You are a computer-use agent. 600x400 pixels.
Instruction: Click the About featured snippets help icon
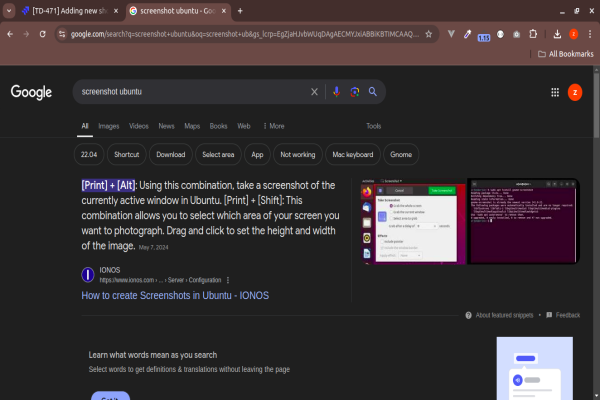468,315
